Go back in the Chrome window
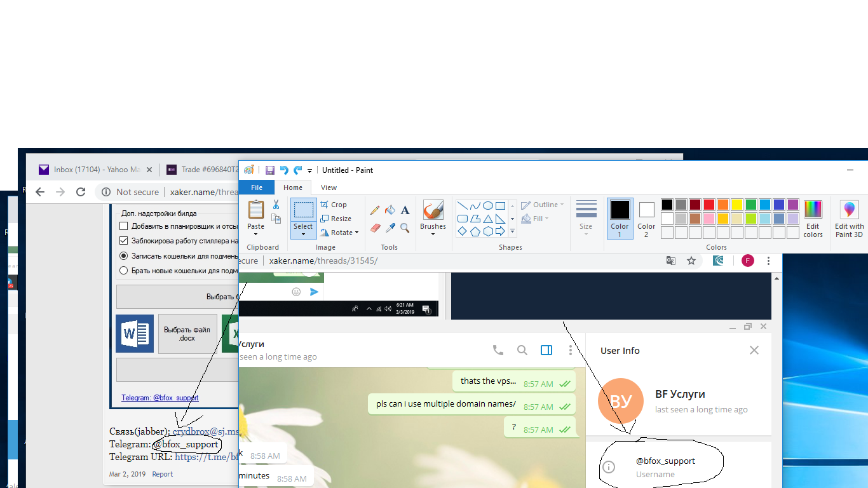Image resolution: width=868 pixels, height=488 pixels. tap(40, 192)
